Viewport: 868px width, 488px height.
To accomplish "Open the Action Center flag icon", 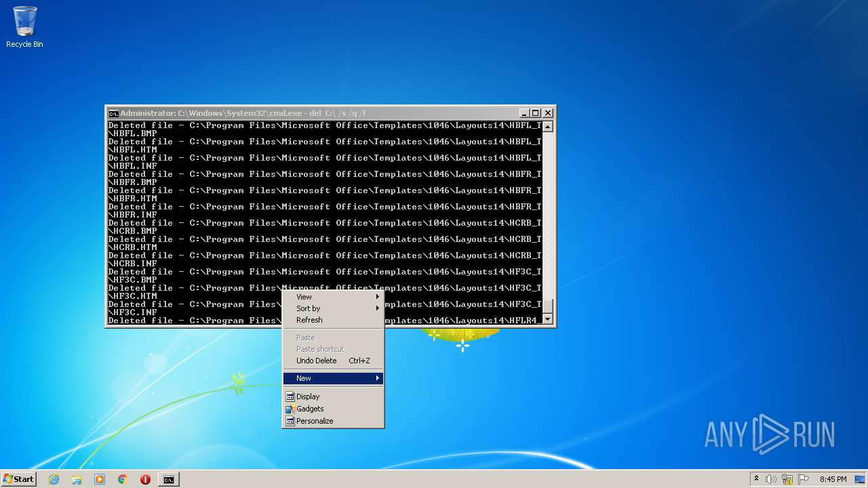I will [x=804, y=479].
